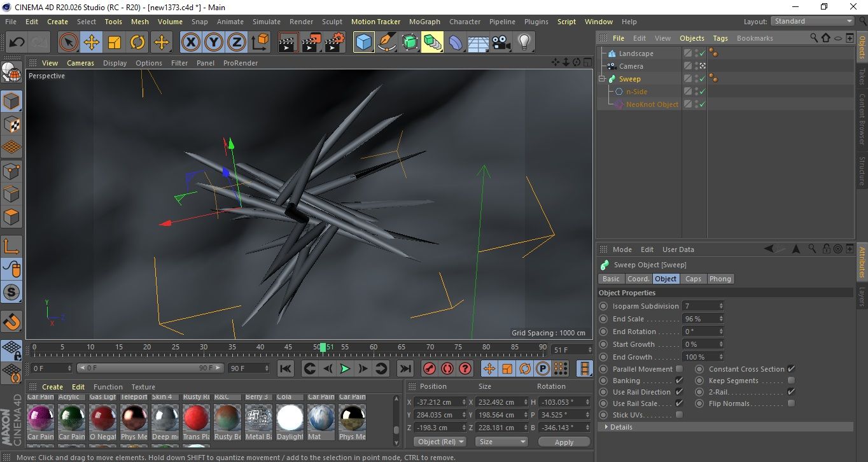Click Isoparm Subdivision stepper arrows
Viewport: 868px width, 462px height.
(720, 306)
